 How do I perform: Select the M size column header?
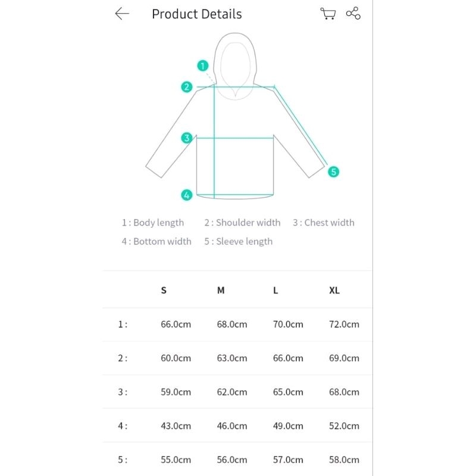[221, 290]
